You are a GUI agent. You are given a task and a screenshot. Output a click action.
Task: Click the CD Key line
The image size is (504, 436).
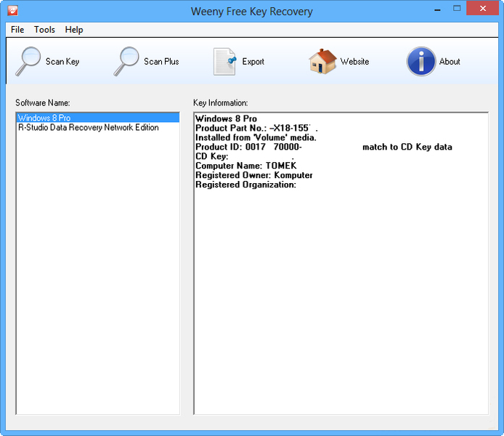(245, 156)
